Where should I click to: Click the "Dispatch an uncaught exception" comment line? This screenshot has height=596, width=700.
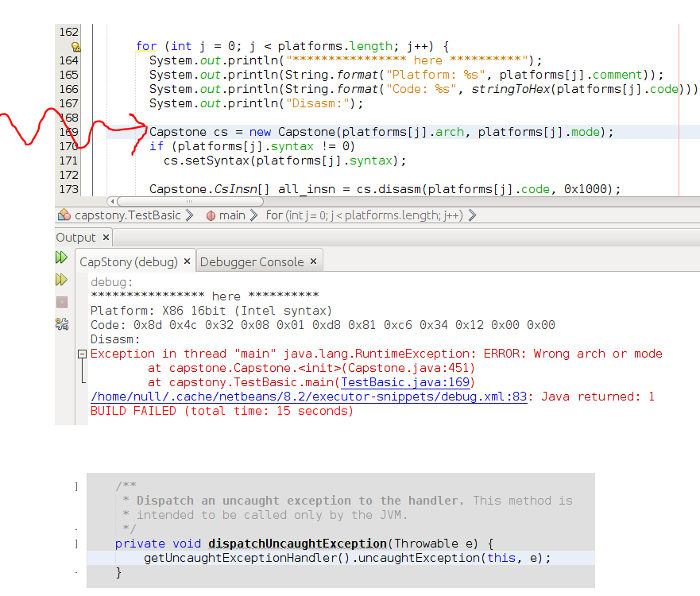[348, 501]
